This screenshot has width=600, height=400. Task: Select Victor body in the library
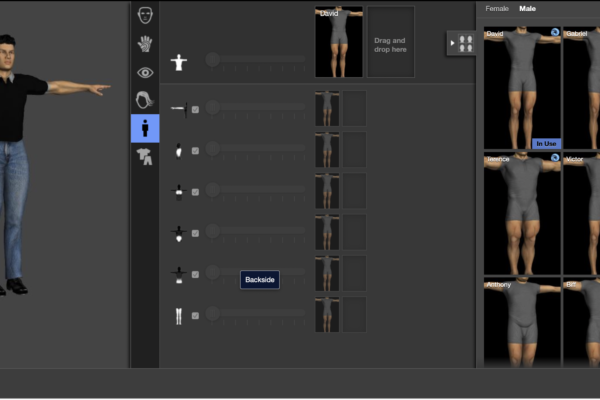coord(582,213)
